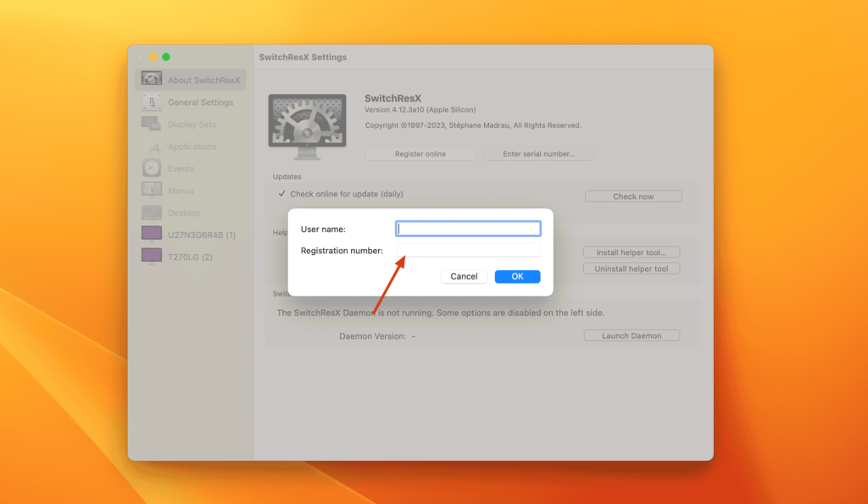Open the Enter serial number dialog

(x=538, y=153)
